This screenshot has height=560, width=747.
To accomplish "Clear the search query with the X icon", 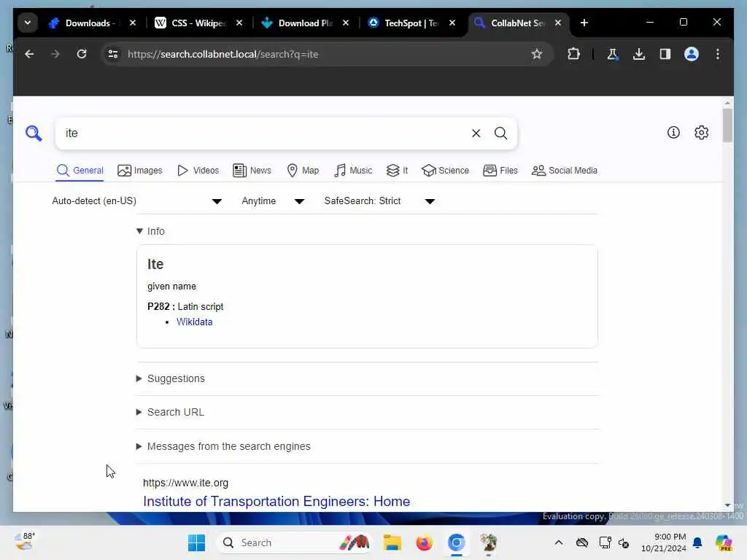I will 476,133.
